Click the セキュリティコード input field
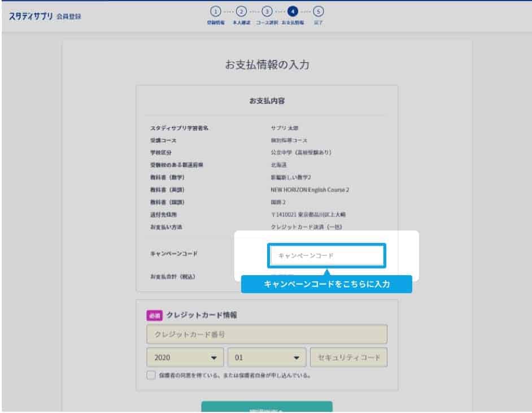 (x=348, y=358)
